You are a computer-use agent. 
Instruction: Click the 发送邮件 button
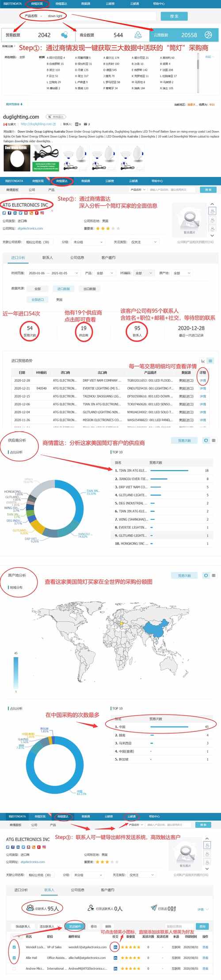point(75,926)
